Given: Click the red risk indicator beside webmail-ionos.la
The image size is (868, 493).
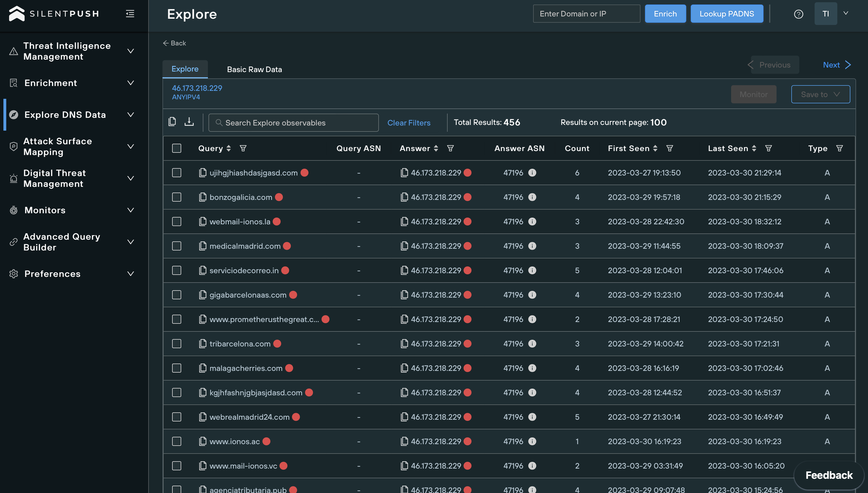Looking at the screenshot, I should (x=276, y=222).
